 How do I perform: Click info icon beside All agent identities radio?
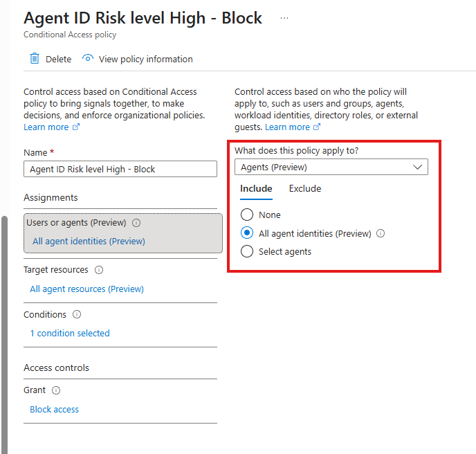point(381,233)
